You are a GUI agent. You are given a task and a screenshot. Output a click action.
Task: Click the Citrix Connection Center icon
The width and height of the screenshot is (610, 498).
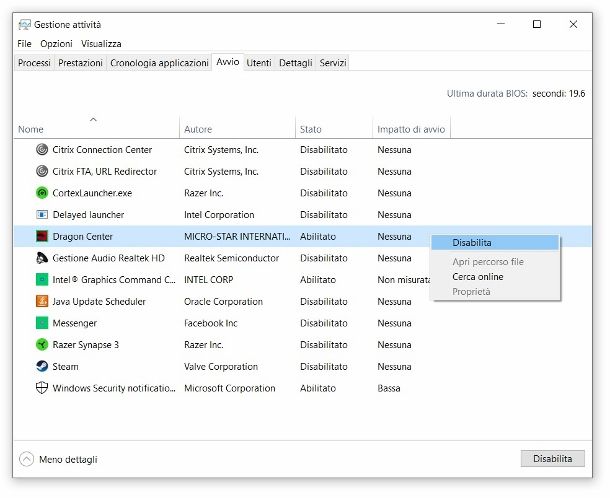[42, 149]
